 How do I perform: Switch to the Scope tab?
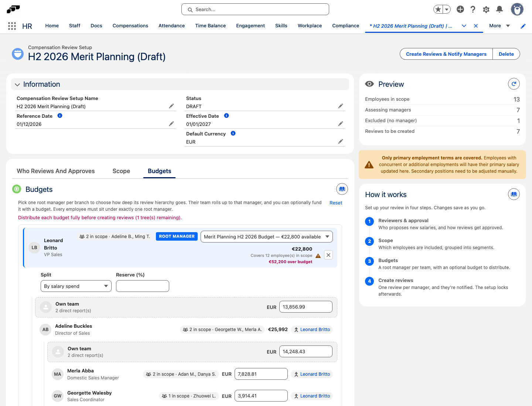[121, 171]
